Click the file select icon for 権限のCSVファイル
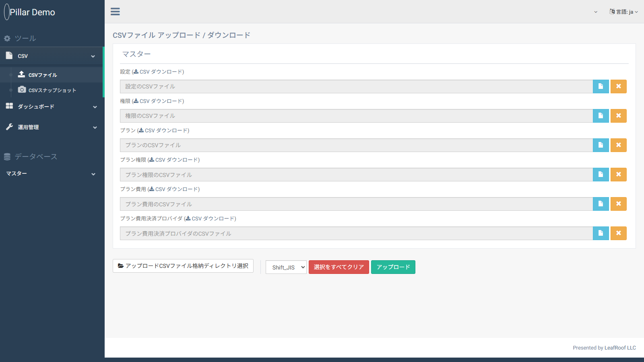Screen dimensions: 644x362 click(601, 116)
